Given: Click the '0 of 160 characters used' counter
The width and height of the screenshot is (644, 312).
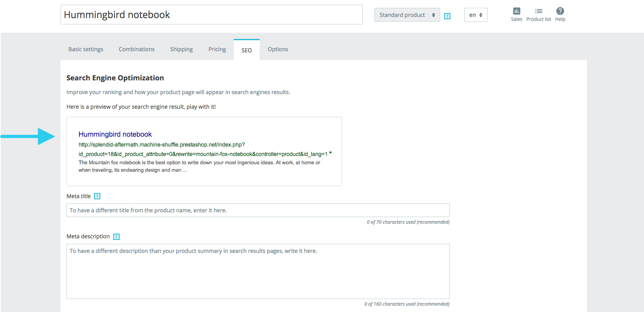Looking at the screenshot, I should tap(407, 304).
